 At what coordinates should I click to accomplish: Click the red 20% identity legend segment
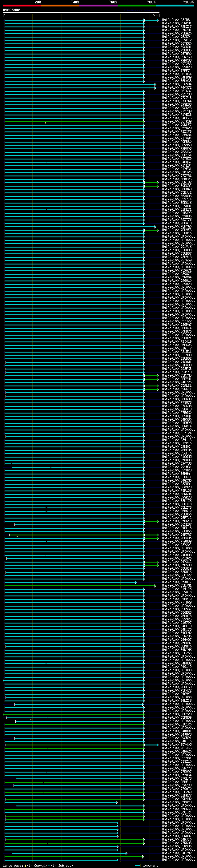click(22, 6)
